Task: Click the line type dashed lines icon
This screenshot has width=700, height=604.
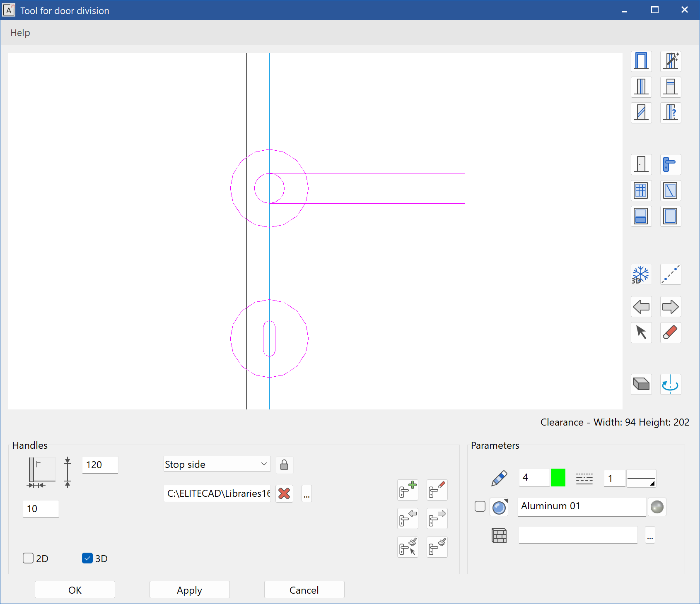Action: (x=584, y=479)
